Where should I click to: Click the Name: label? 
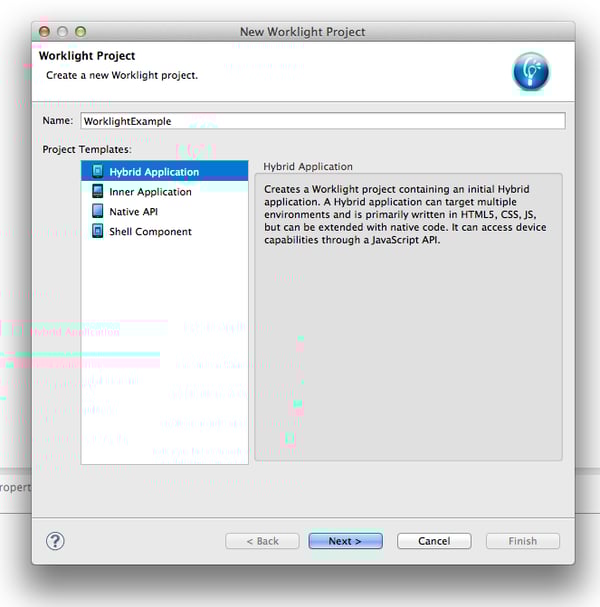[57, 121]
